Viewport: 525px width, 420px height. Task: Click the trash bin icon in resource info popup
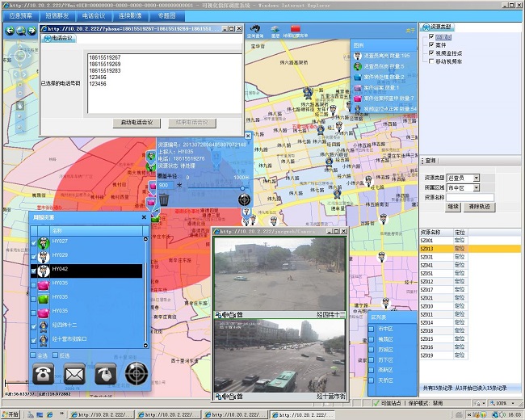pyautogui.click(x=164, y=199)
